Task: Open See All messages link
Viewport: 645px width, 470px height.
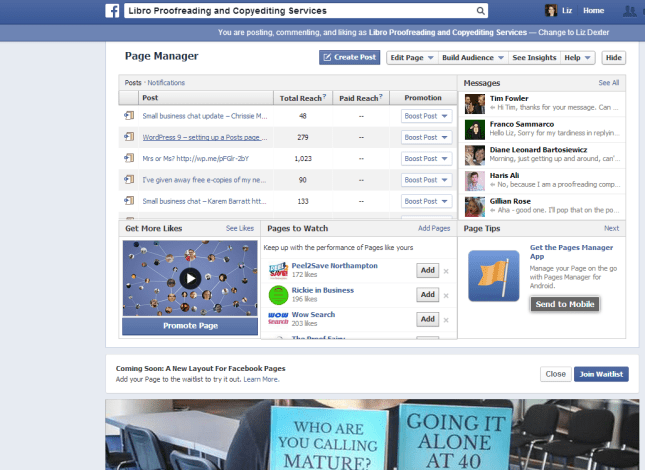Action: [608, 83]
